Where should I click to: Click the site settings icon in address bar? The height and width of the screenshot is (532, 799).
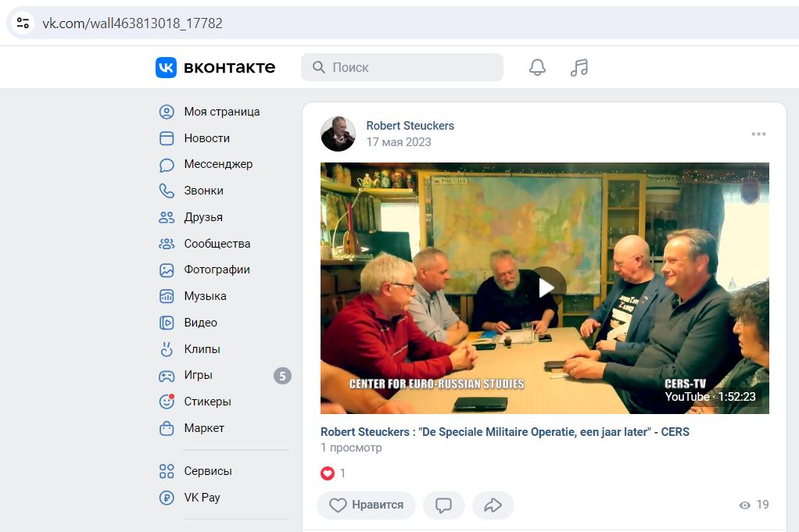23,23
